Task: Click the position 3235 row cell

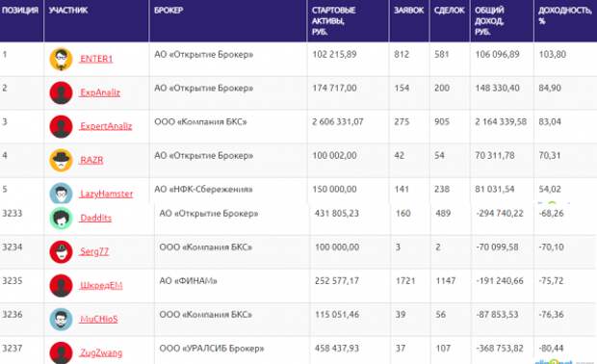Action: point(13,280)
